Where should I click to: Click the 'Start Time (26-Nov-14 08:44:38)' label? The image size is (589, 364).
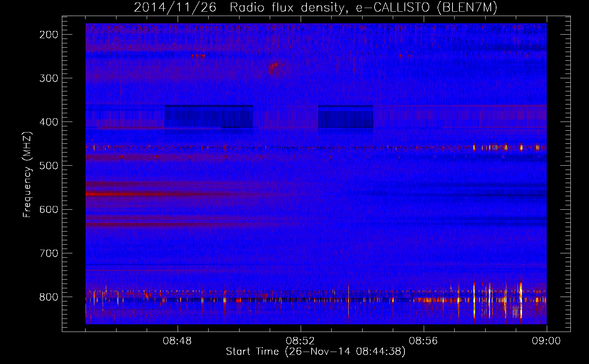pos(316,352)
